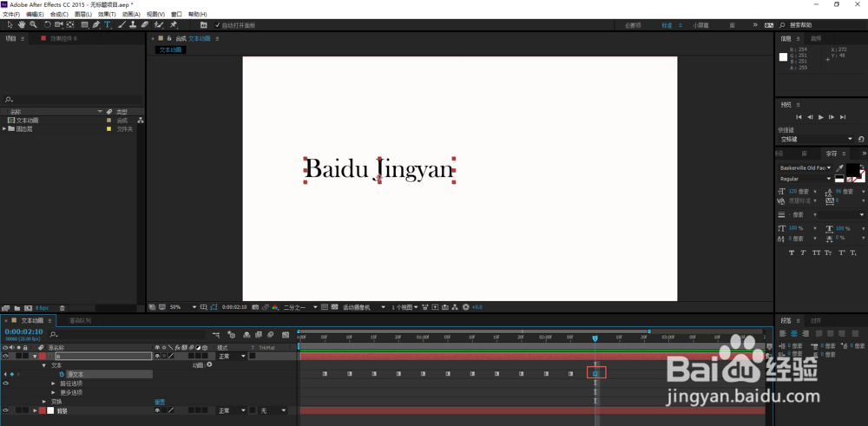Click the Draft 3D icon in timeline
Viewport: 868px width, 426px height.
pos(232,335)
